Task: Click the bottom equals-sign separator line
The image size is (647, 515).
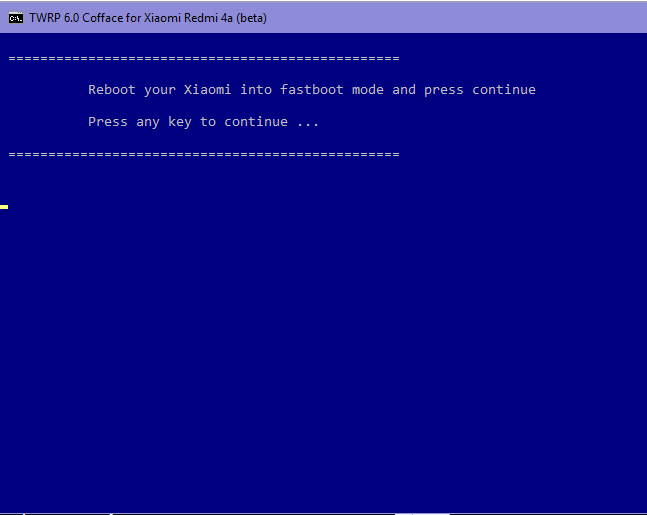Action: point(203,154)
